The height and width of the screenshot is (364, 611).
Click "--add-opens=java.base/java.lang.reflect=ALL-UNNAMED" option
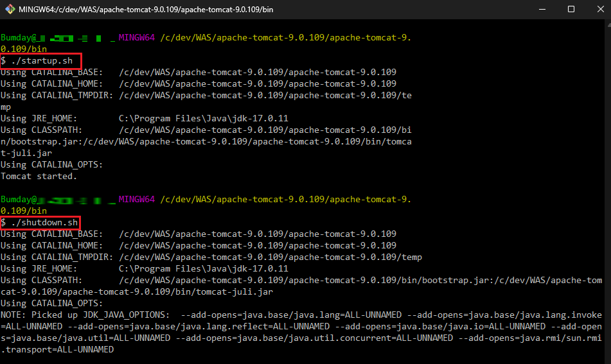(199, 326)
